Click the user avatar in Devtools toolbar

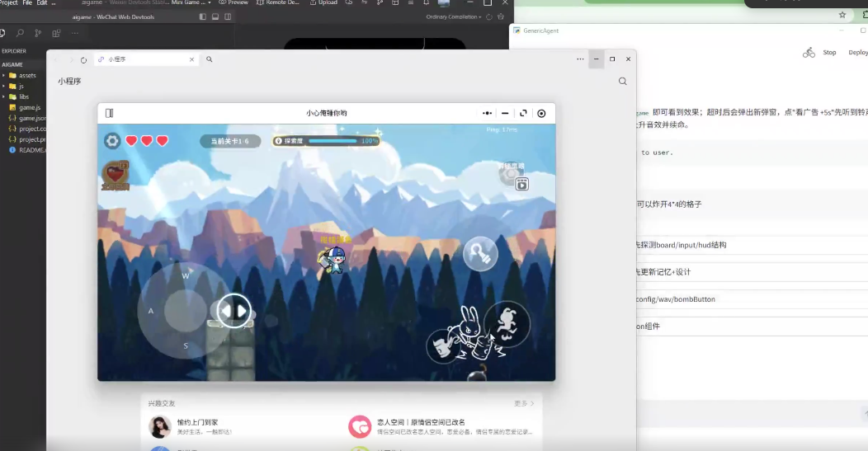pos(443,2)
